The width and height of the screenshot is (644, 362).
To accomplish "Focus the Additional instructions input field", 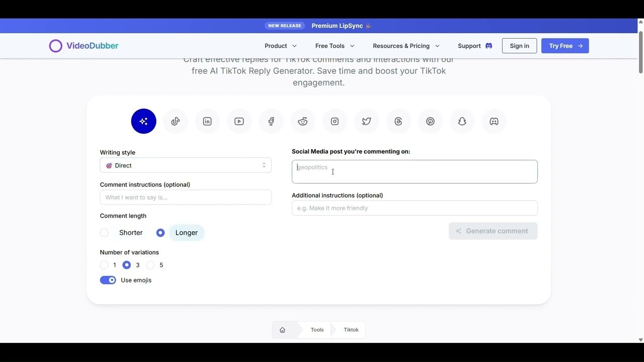I will [415, 208].
